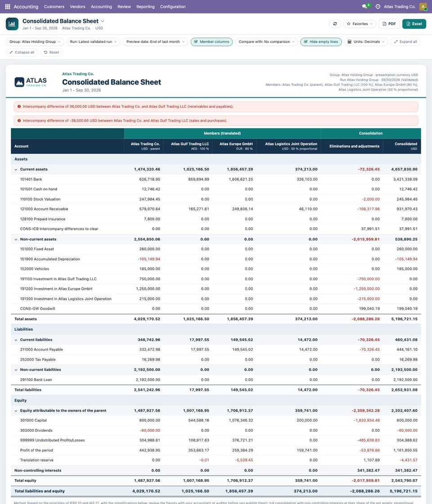Image resolution: width=432 pixels, height=504 pixels.
Task: Click the -108,317.96 receivable elimination value
Action: pyautogui.click(x=368, y=209)
